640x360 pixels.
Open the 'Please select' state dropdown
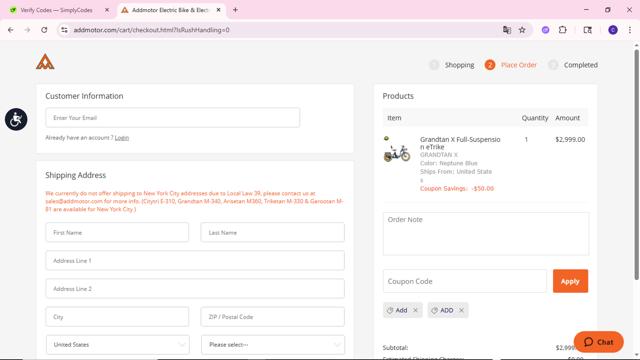273,344
